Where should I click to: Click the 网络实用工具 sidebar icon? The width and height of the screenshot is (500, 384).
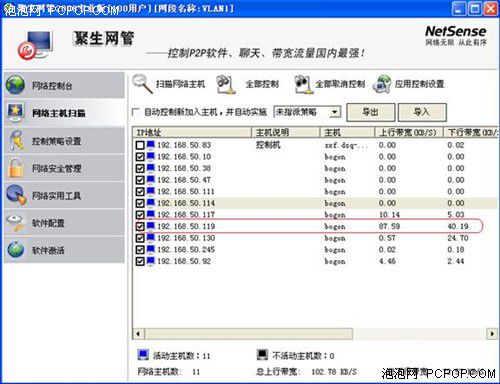tap(16, 195)
